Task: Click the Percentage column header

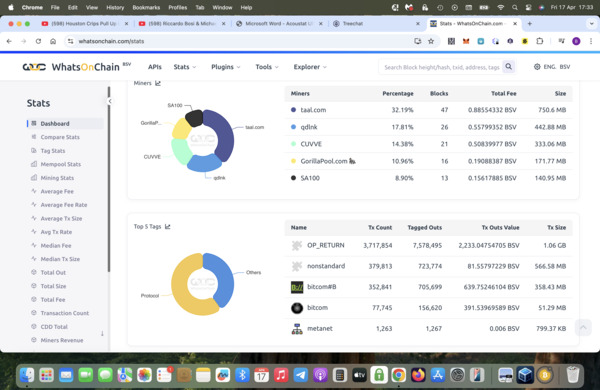Action: click(398, 93)
